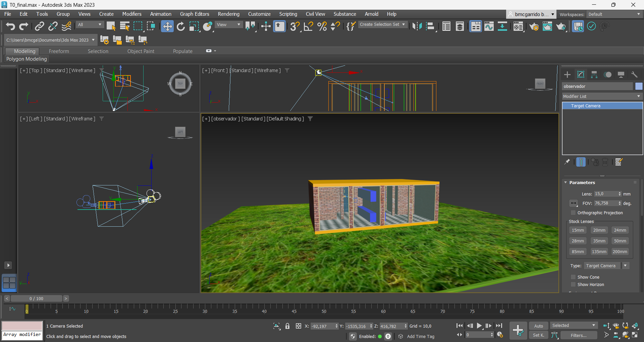Activate the Select and Rotate tool
The width and height of the screenshot is (644, 342).
click(x=181, y=26)
